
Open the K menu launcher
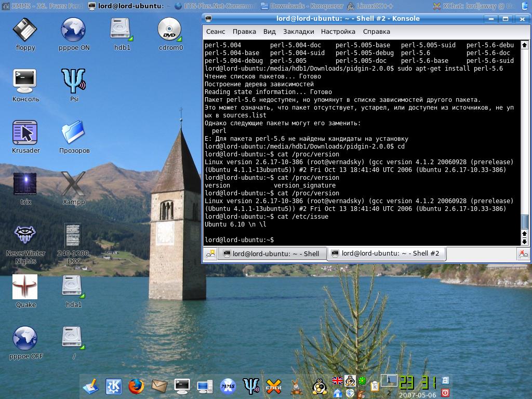tap(113, 386)
